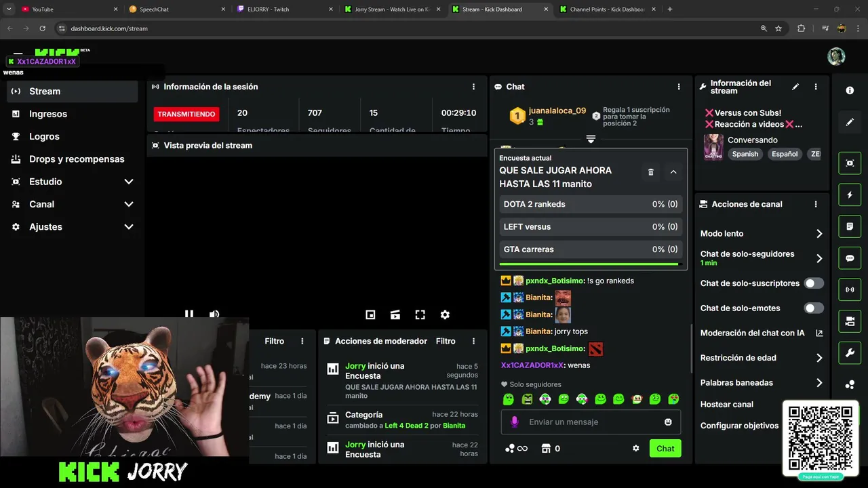
Task: Click the chat bubble icon in right sidebar
Action: 850,258
